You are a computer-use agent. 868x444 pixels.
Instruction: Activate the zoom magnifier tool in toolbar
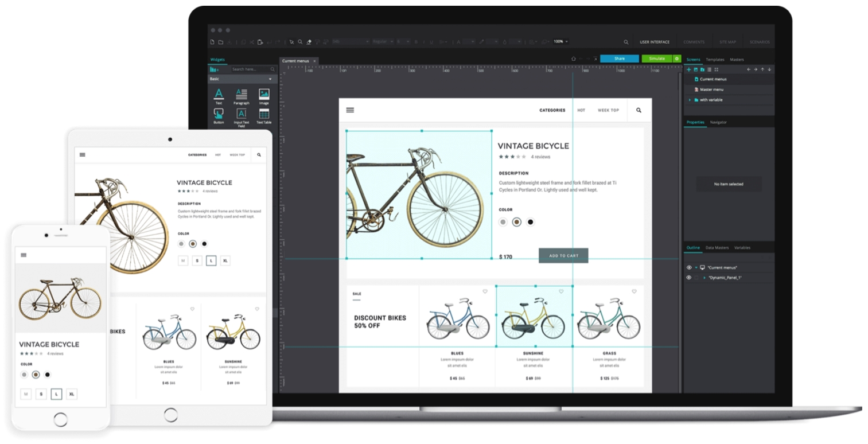[300, 42]
